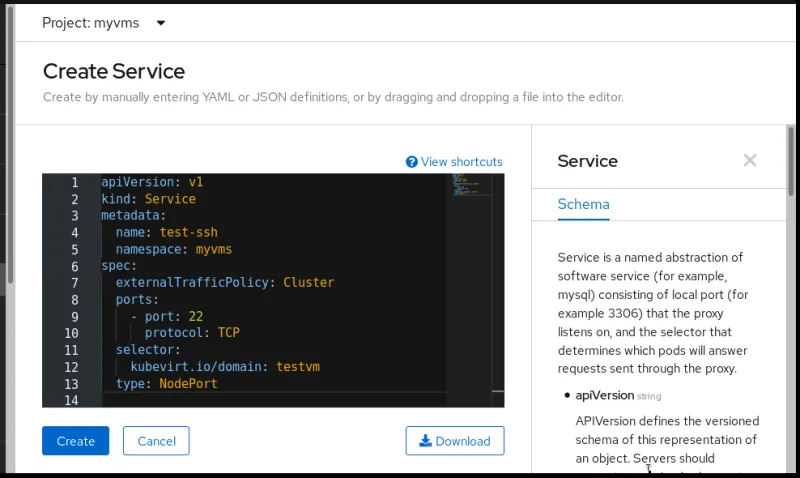Open the Project: myvms dropdown

click(104, 23)
